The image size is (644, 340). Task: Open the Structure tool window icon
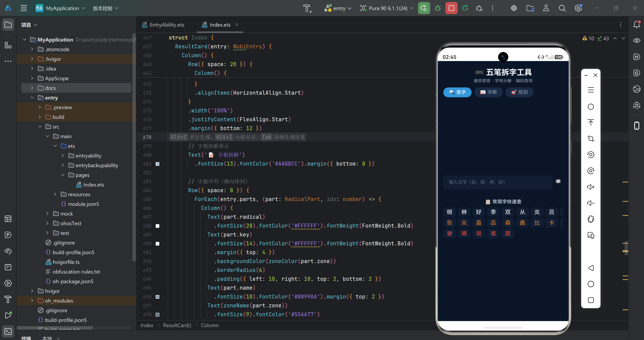[8, 45]
